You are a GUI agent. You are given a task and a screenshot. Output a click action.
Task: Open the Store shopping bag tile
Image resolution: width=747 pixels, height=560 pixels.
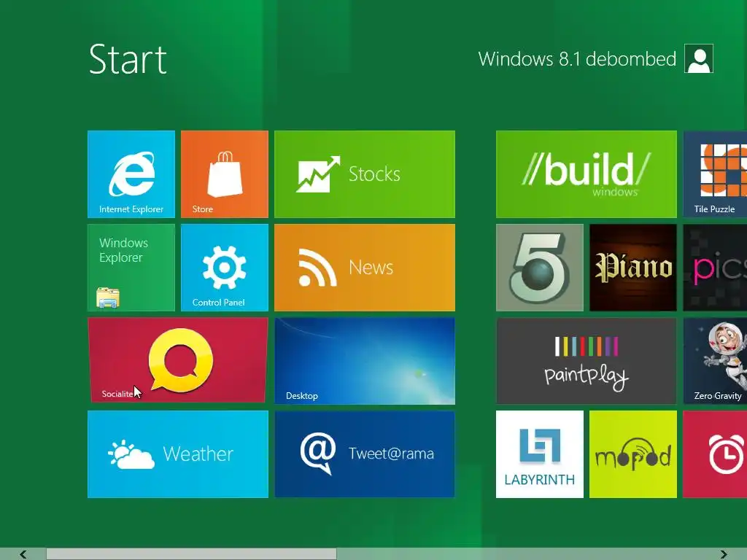tap(225, 174)
